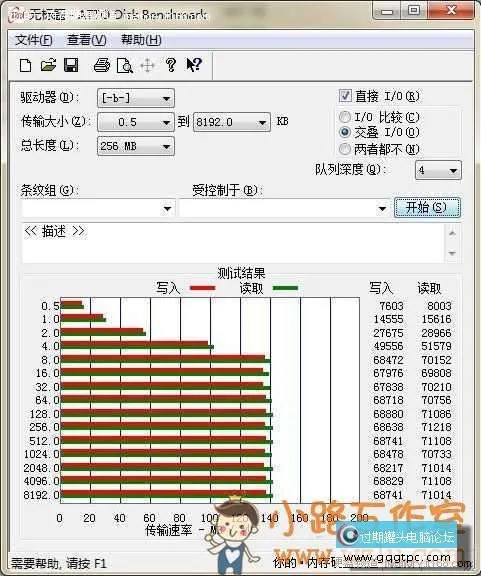
Task: Click the red 写入 legend swatch
Action: 202,288
